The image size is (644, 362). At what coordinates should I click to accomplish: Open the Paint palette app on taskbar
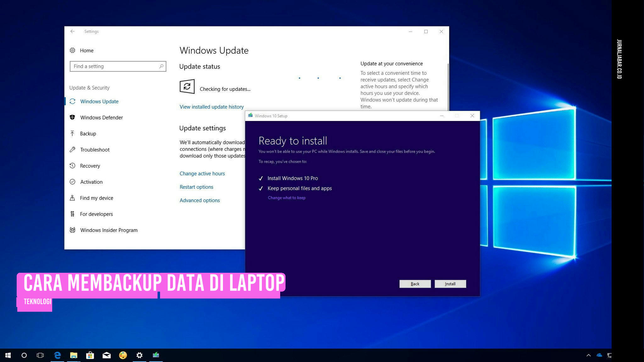(123, 355)
